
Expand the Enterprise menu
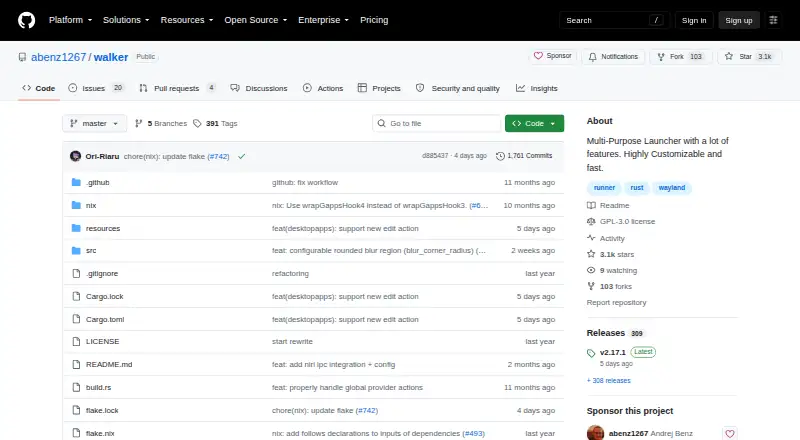click(x=323, y=20)
